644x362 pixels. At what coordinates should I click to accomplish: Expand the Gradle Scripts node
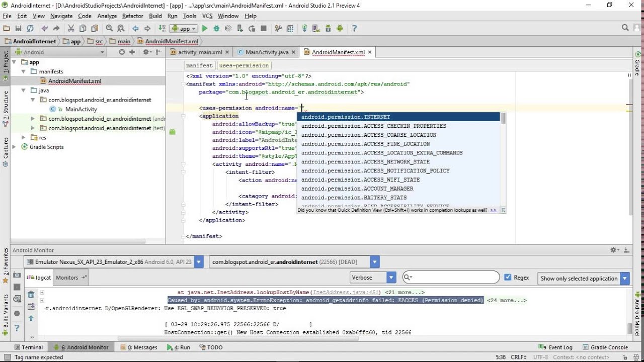click(15, 147)
